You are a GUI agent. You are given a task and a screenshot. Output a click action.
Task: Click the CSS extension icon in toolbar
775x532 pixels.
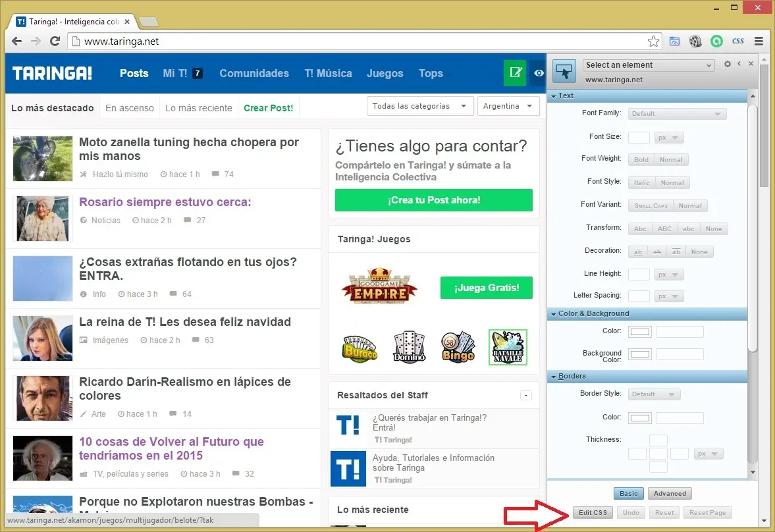click(738, 41)
